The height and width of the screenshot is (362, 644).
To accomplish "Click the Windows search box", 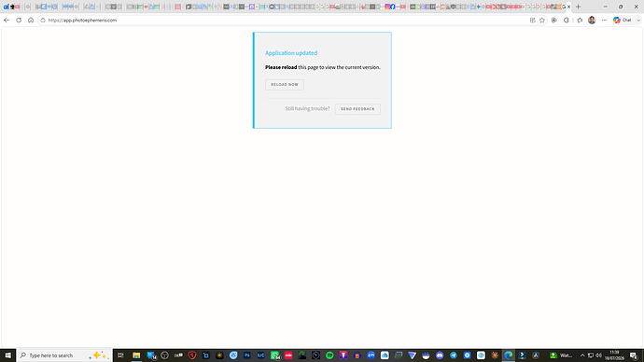I will (x=64, y=355).
